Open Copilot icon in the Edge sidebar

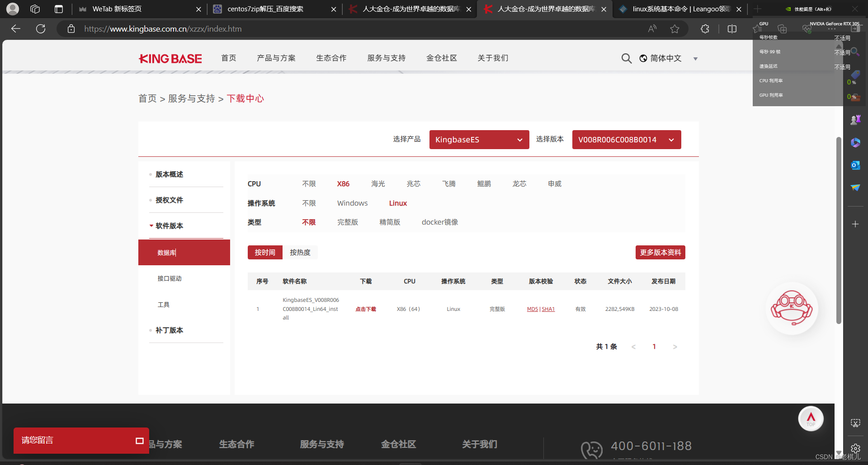(855, 142)
